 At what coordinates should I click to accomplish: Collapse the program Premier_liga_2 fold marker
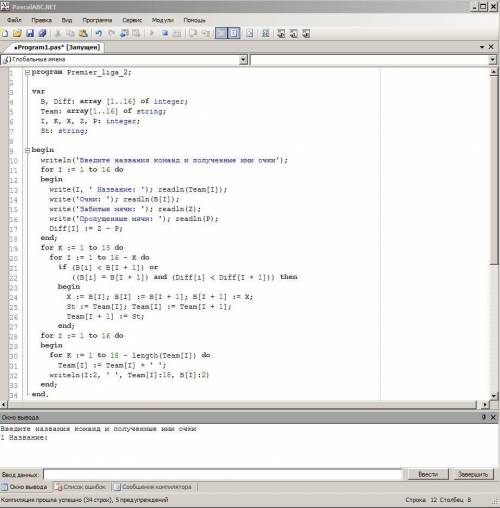[x=28, y=72]
